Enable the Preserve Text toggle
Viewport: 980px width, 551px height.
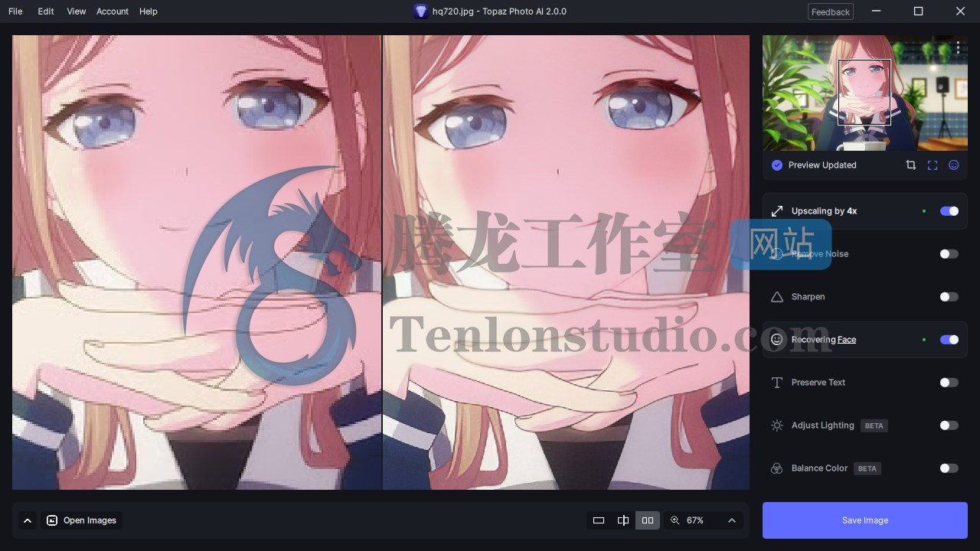[x=949, y=383]
